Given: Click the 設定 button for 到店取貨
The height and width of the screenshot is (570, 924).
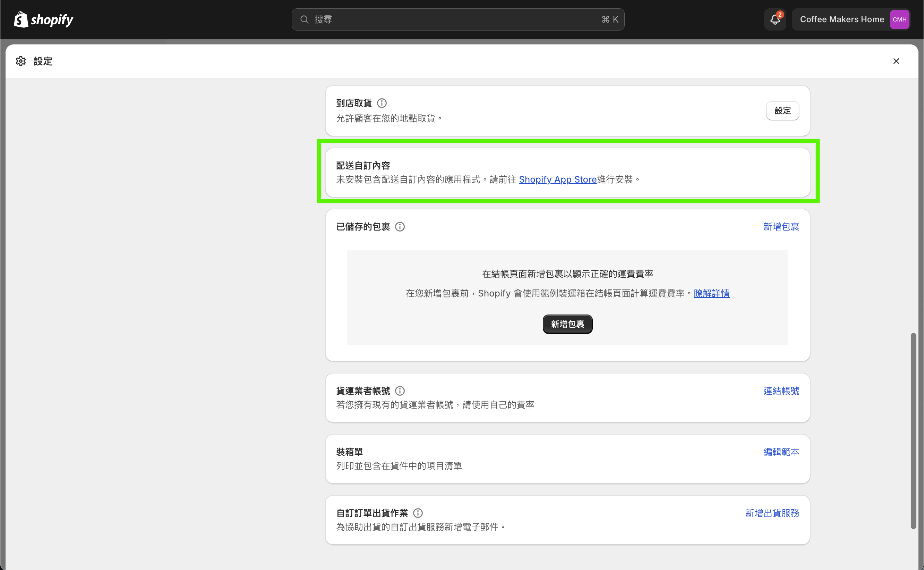Looking at the screenshot, I should [x=782, y=111].
